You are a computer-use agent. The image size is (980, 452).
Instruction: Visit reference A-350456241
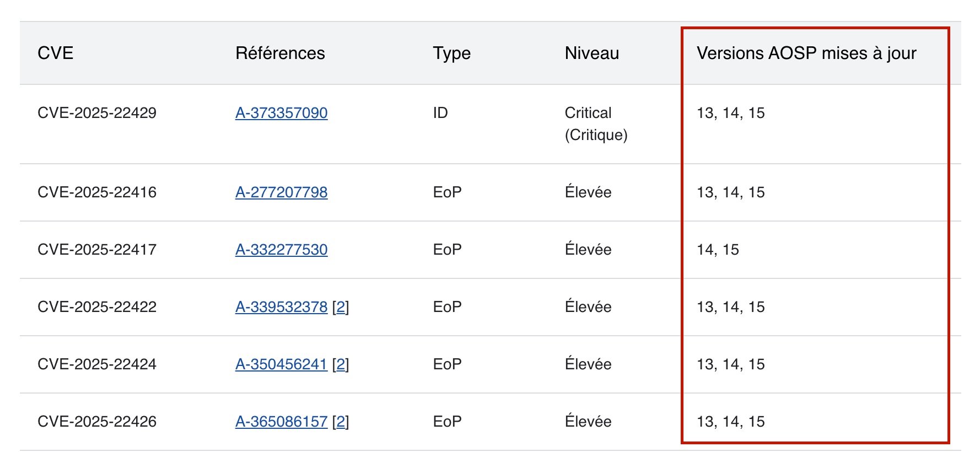[281, 364]
